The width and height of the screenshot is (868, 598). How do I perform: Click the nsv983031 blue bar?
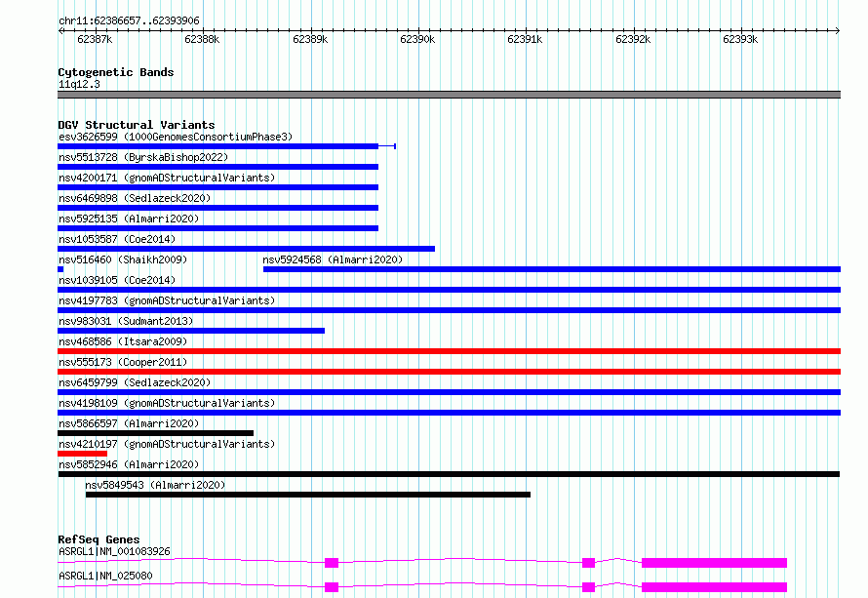click(x=191, y=331)
